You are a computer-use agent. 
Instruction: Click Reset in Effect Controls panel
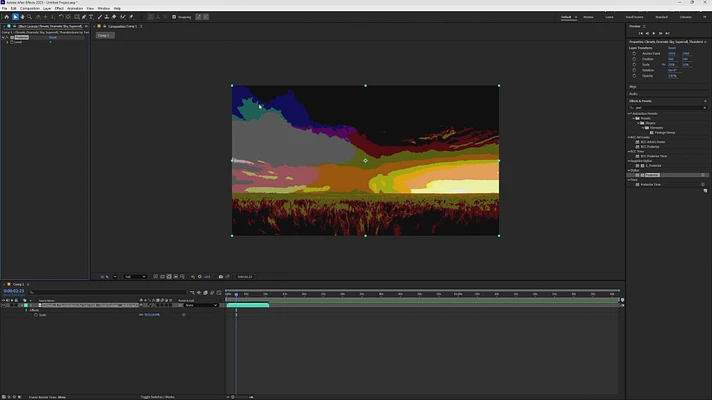[53, 37]
